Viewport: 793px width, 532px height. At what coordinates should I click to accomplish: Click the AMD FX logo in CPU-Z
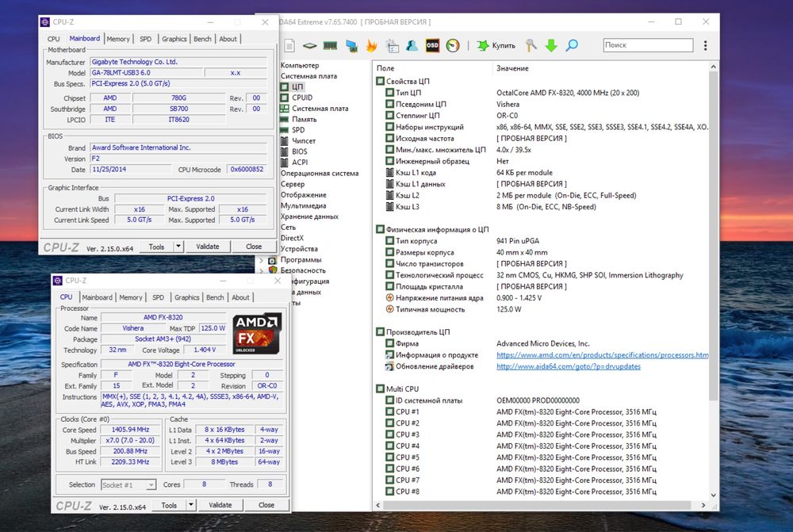257,334
